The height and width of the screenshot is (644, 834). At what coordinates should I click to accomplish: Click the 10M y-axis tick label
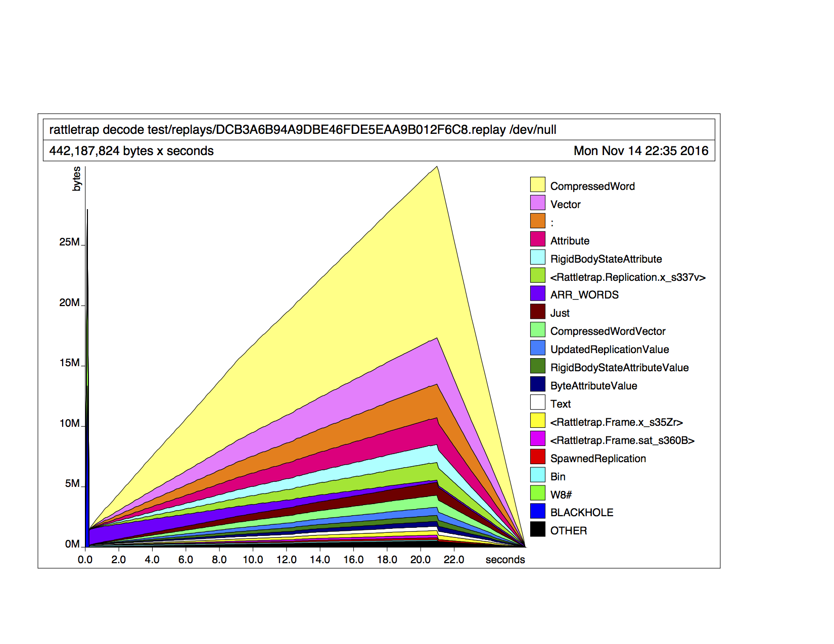point(69,423)
